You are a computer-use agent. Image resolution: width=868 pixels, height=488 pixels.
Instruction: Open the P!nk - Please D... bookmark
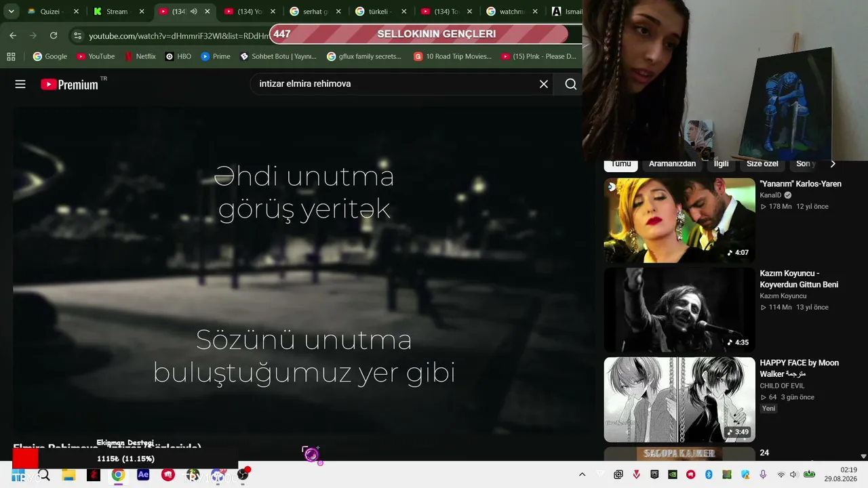click(x=539, y=56)
